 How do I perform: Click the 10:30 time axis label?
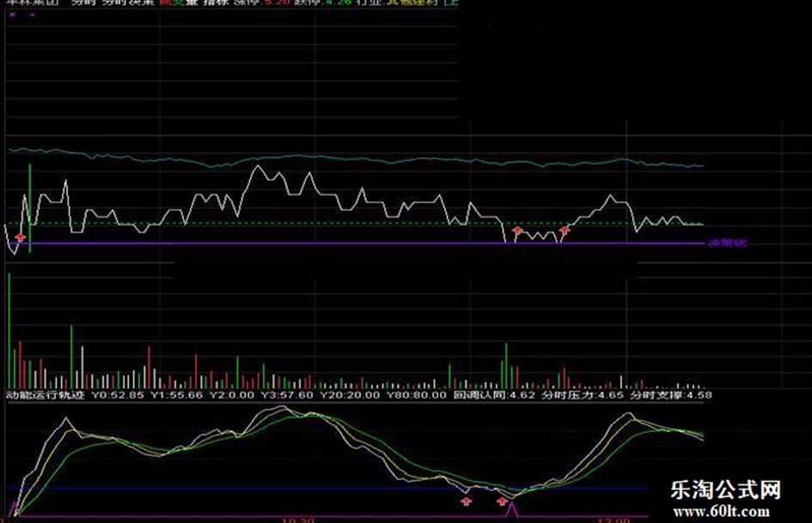tap(295, 520)
